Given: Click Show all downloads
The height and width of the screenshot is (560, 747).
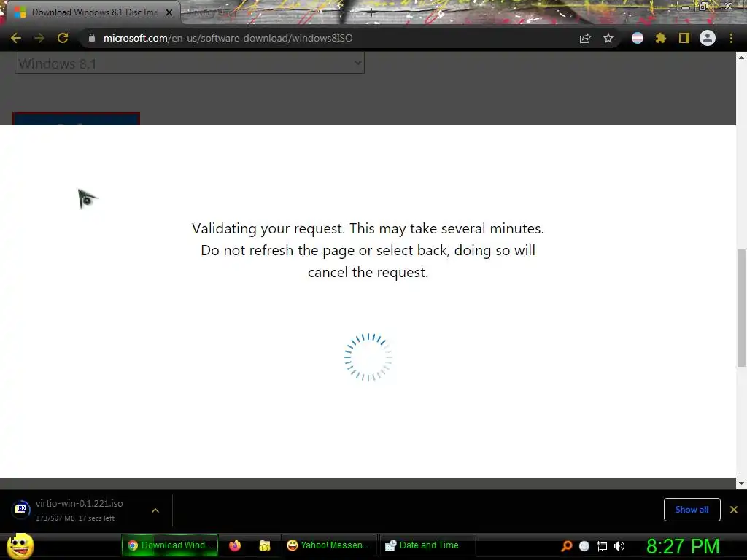Looking at the screenshot, I should tap(692, 510).
